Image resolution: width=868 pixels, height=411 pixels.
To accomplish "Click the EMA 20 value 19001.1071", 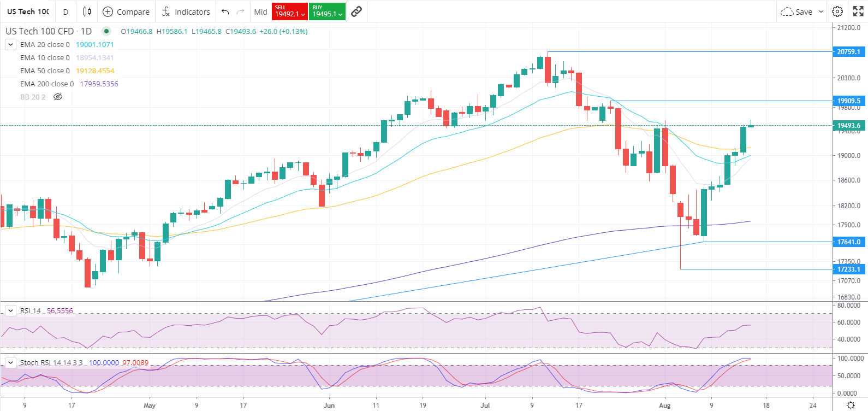I will click(95, 44).
